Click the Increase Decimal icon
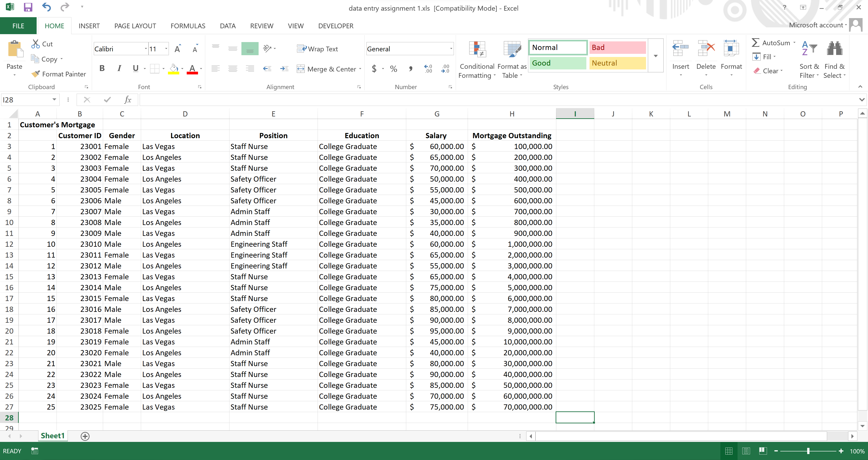The image size is (868, 460). coord(428,69)
